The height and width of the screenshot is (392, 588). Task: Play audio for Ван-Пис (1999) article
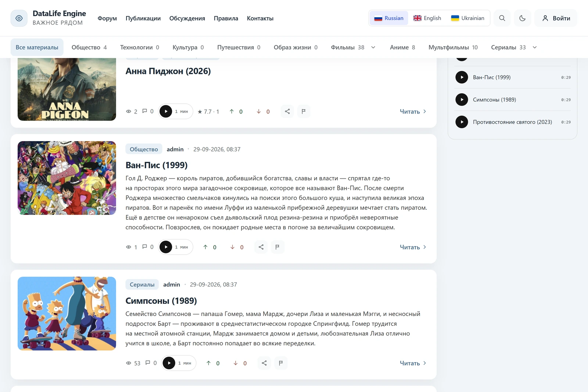pyautogui.click(x=166, y=247)
